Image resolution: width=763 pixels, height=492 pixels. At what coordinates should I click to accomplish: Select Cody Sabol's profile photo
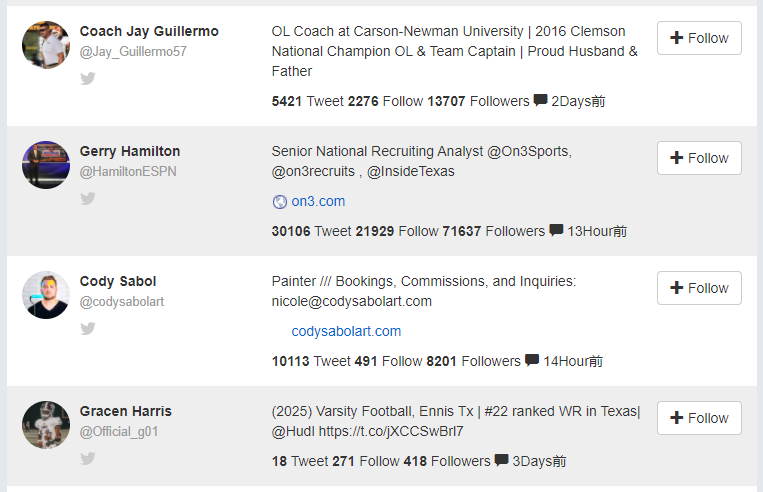tap(46, 295)
